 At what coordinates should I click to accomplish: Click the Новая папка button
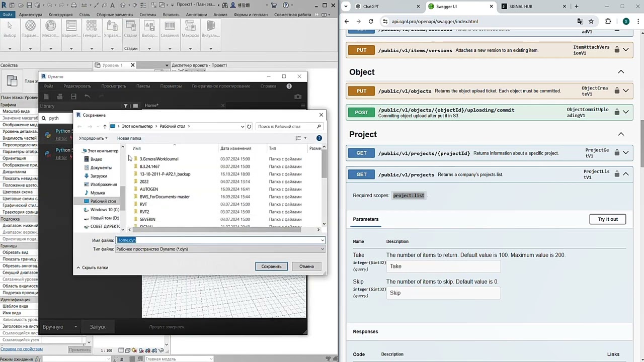(x=129, y=138)
